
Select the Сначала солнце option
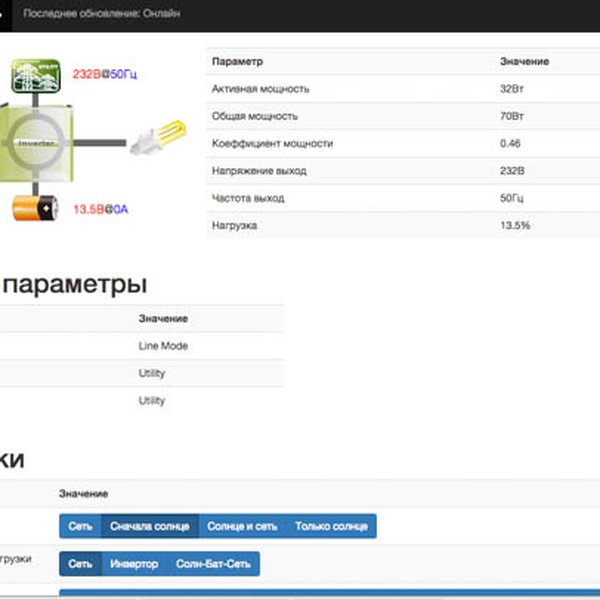pos(149,526)
